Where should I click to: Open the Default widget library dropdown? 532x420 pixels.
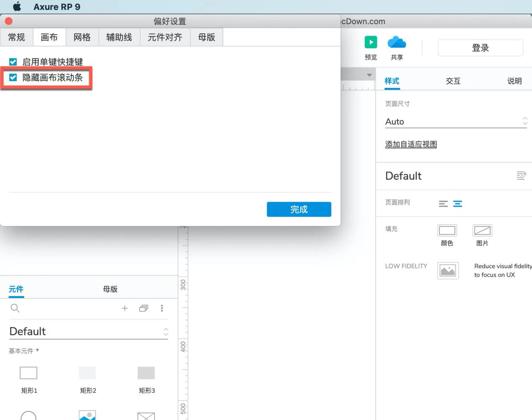[166, 331]
